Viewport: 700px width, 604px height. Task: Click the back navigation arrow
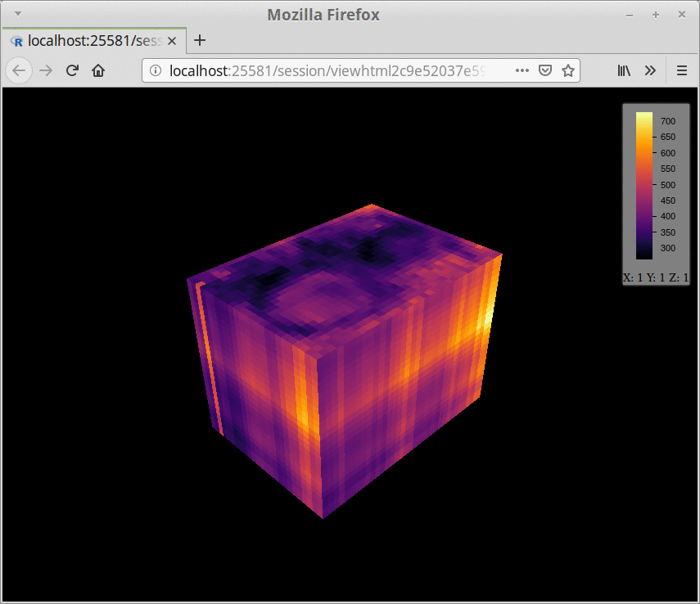(x=19, y=70)
